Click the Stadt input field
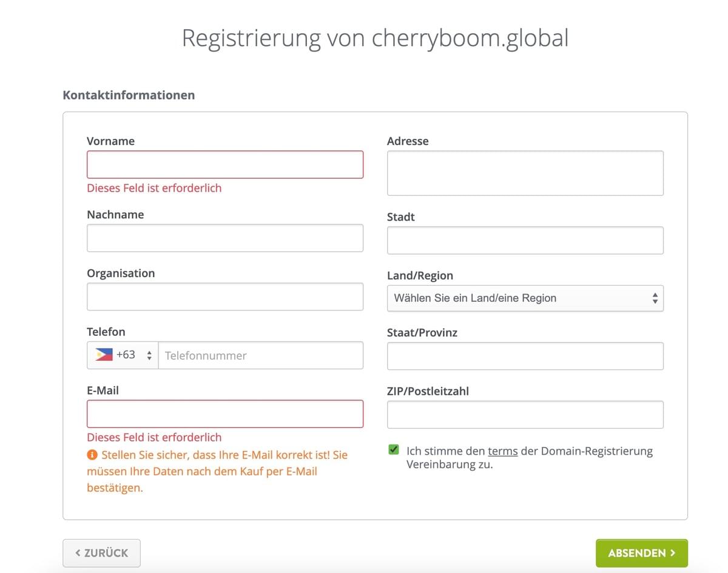Image resolution: width=728 pixels, height=573 pixels. point(525,240)
